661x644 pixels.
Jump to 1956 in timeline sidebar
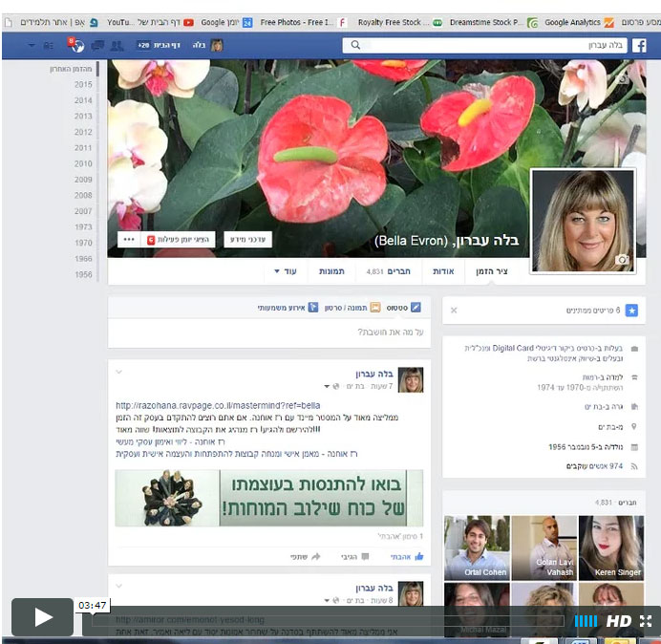pos(83,274)
